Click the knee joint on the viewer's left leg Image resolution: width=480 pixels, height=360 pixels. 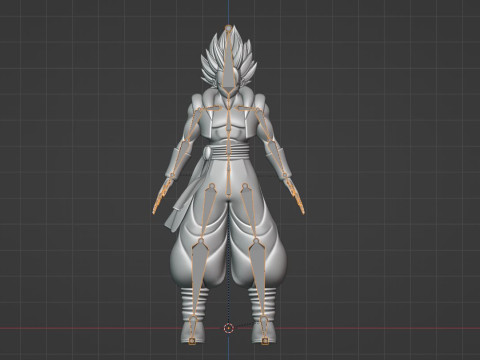[x=201, y=240]
